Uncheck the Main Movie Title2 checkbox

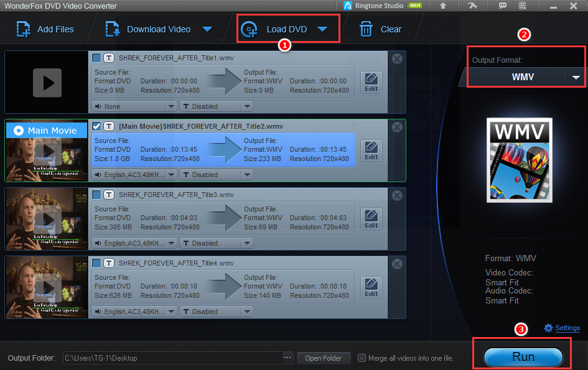(96, 126)
